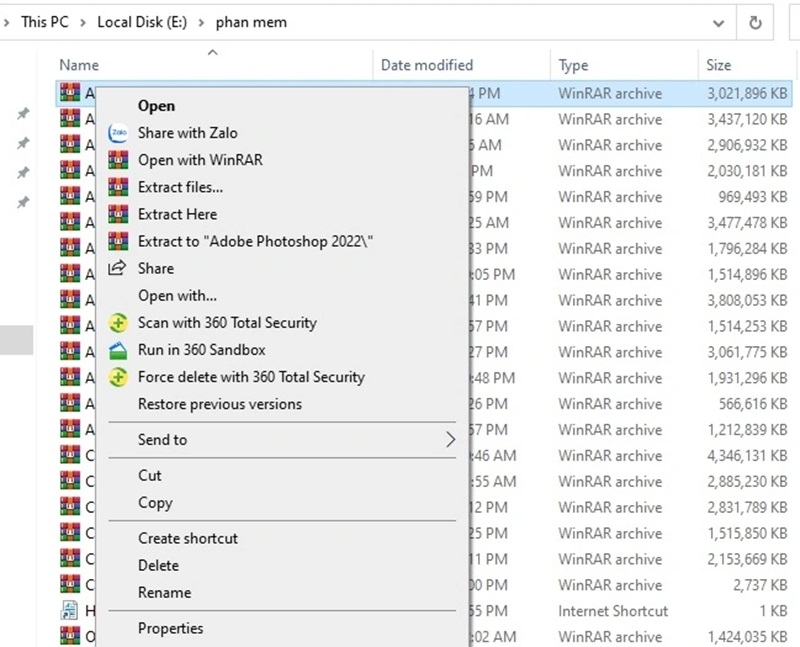
Task: Click the Extract to Adobe Photoshop 2022 icon
Action: coord(120,241)
